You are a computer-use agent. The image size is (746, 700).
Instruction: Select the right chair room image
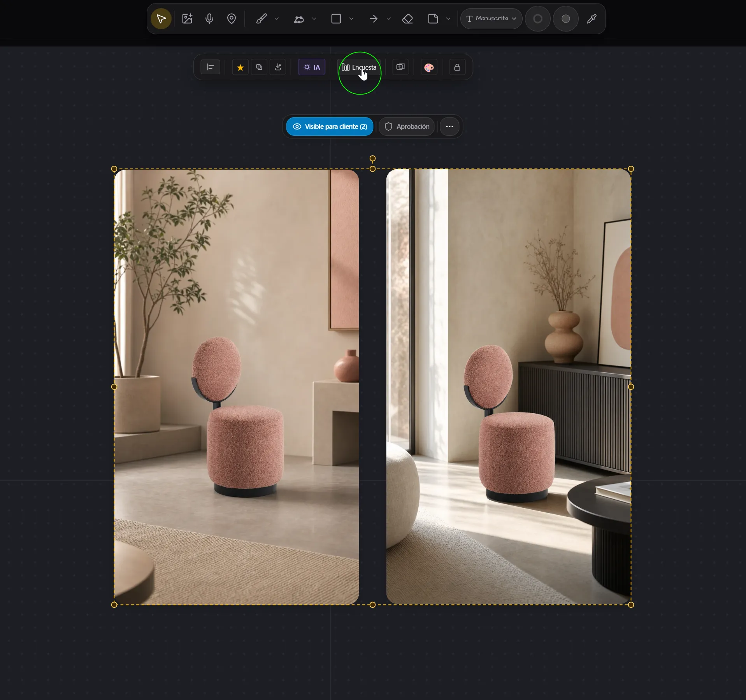click(509, 387)
